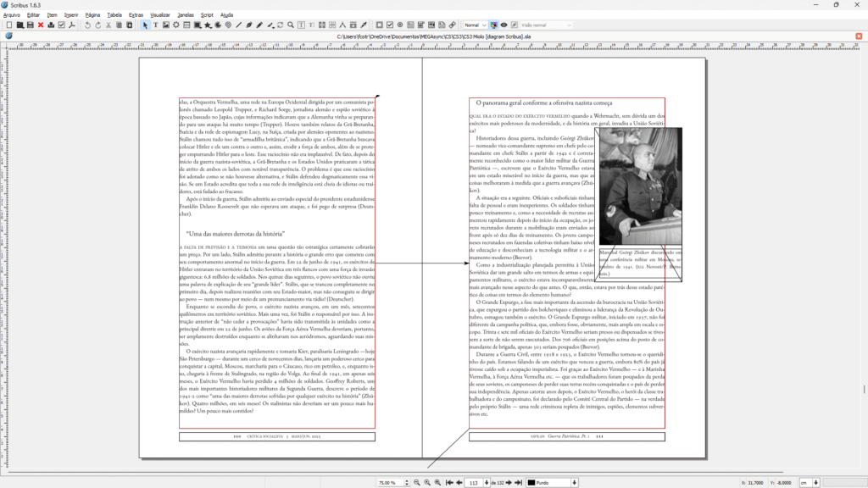Click the Export as PDF icon
Viewport: 868px width, 488px height.
(x=72, y=25)
